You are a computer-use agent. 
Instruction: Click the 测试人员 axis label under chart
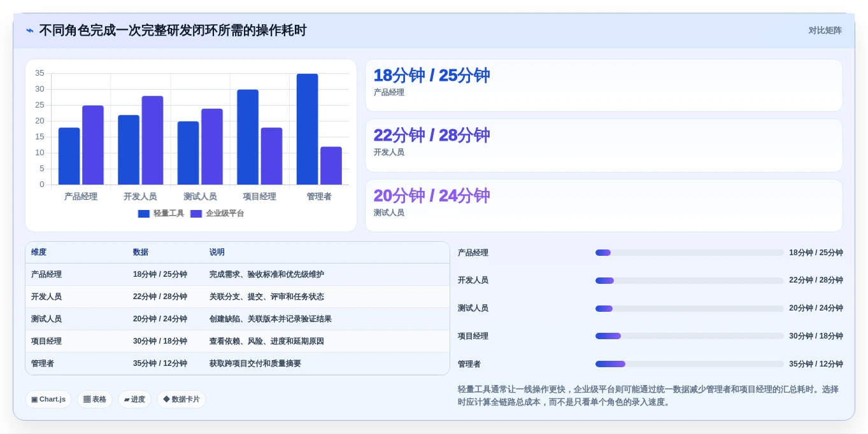pos(200,197)
